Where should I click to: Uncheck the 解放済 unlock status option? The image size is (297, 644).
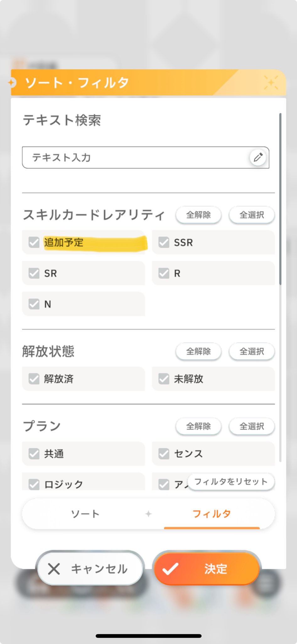pyautogui.click(x=34, y=379)
